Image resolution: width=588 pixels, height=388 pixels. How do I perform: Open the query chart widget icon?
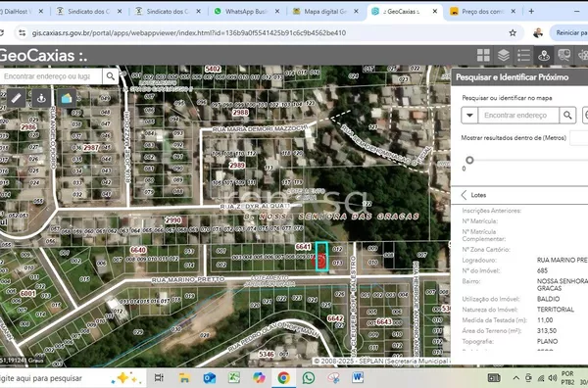(564, 56)
